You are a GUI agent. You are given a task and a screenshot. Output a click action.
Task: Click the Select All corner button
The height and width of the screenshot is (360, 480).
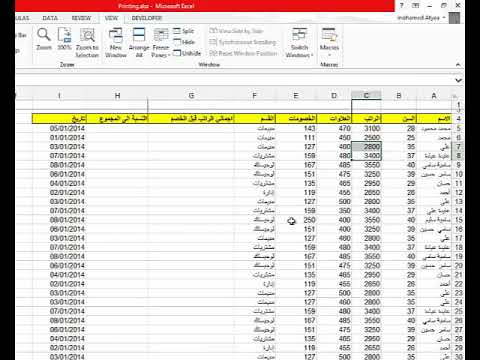458,96
